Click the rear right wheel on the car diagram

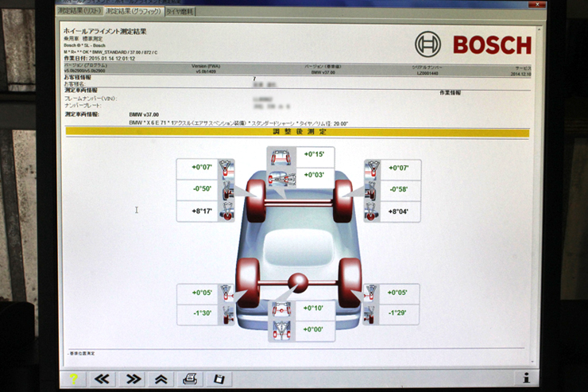click(350, 282)
